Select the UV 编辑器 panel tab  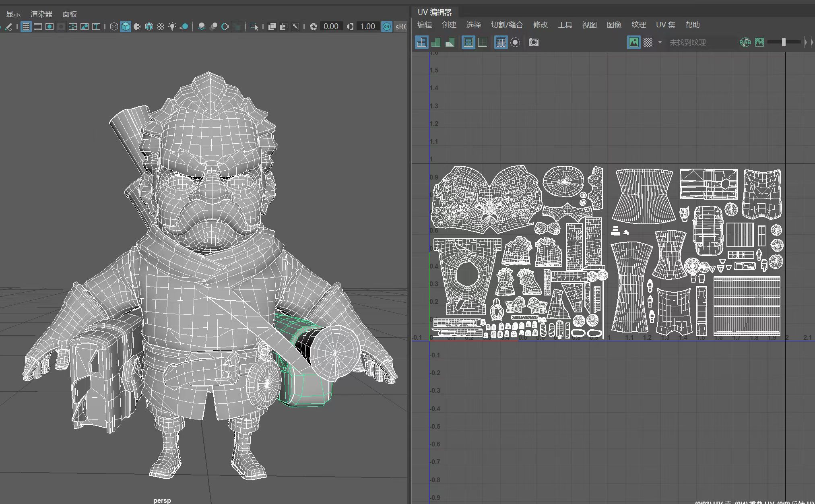coord(434,12)
